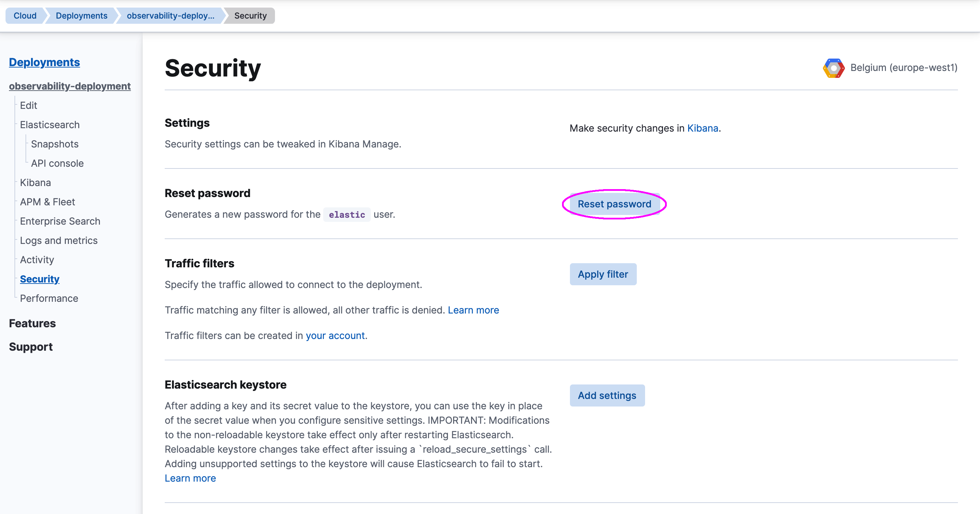The width and height of the screenshot is (980, 514).
Task: Open API console in the sidebar
Action: (x=57, y=164)
